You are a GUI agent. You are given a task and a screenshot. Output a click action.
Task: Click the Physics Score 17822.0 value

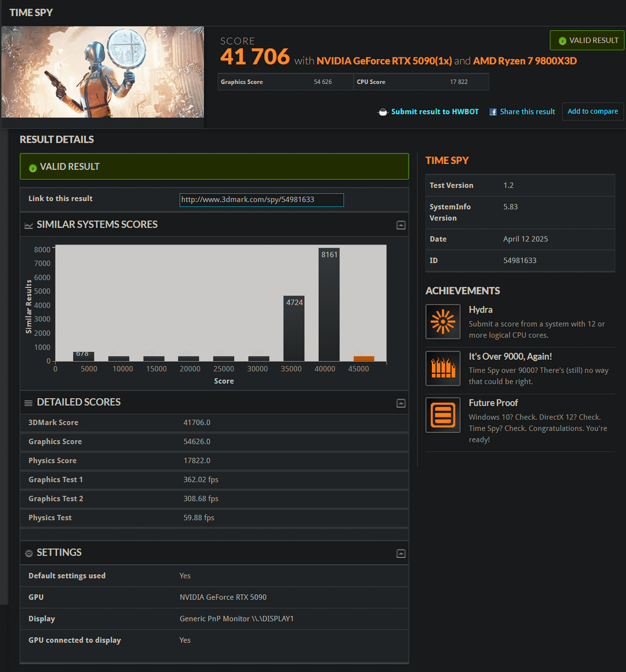(196, 460)
